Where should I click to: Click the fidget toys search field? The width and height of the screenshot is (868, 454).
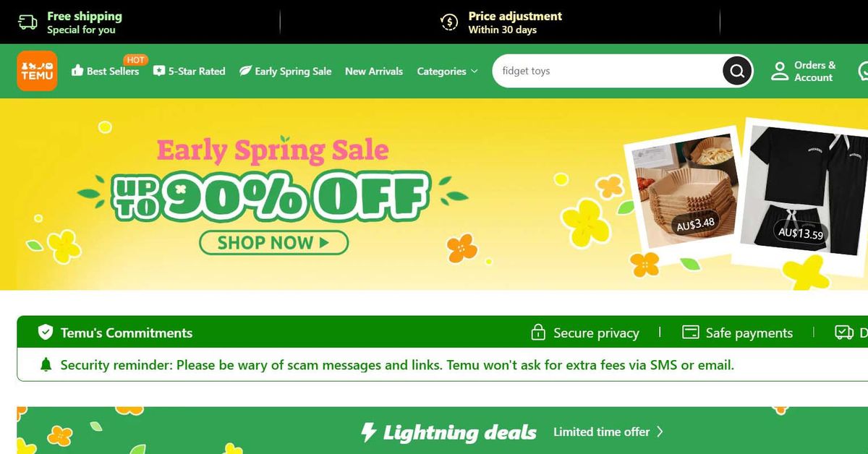tap(606, 71)
